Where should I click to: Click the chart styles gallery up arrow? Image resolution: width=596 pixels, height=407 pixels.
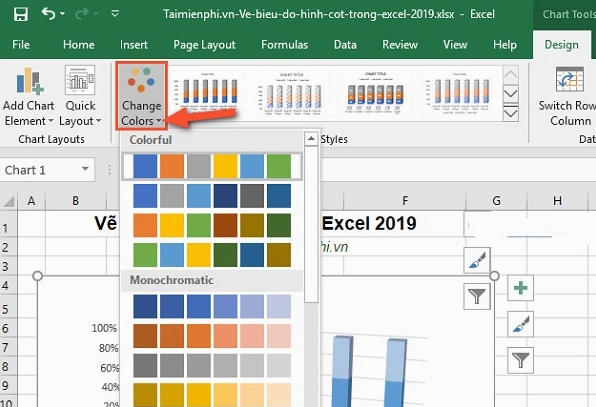[x=510, y=74]
